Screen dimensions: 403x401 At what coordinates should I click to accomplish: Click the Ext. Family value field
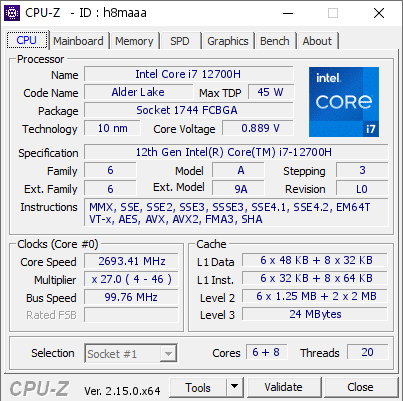(110, 188)
